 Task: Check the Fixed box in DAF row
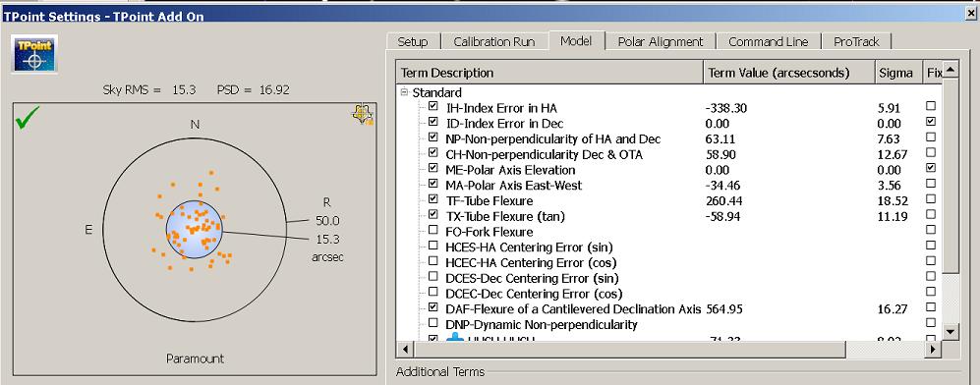(931, 307)
